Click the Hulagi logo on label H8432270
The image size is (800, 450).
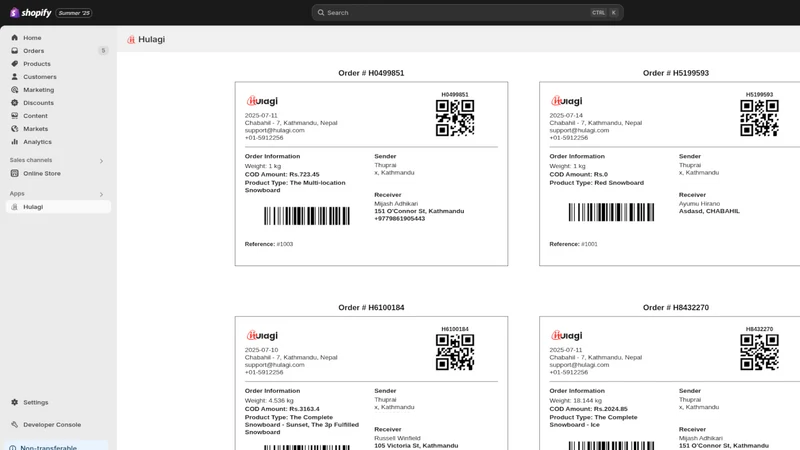coord(566,336)
